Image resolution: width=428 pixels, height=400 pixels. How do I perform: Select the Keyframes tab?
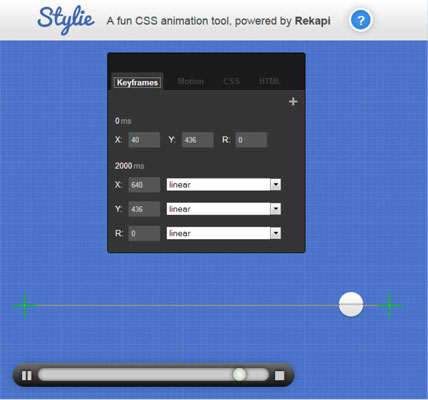137,82
